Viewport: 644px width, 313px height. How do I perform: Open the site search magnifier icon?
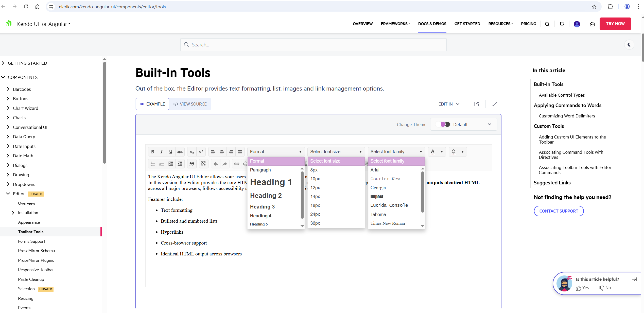coord(547,24)
